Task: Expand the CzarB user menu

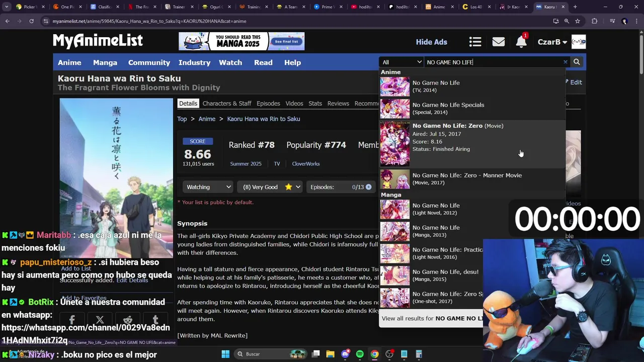Action: point(552,42)
